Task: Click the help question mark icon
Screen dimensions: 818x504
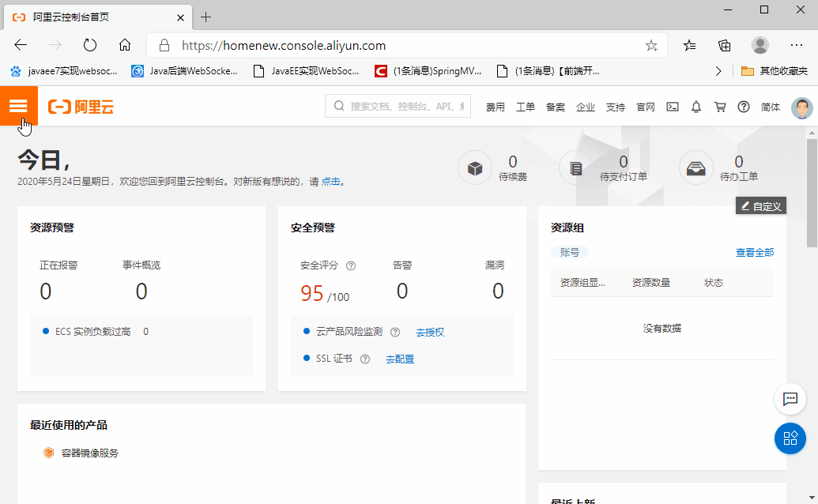Action: [744, 107]
